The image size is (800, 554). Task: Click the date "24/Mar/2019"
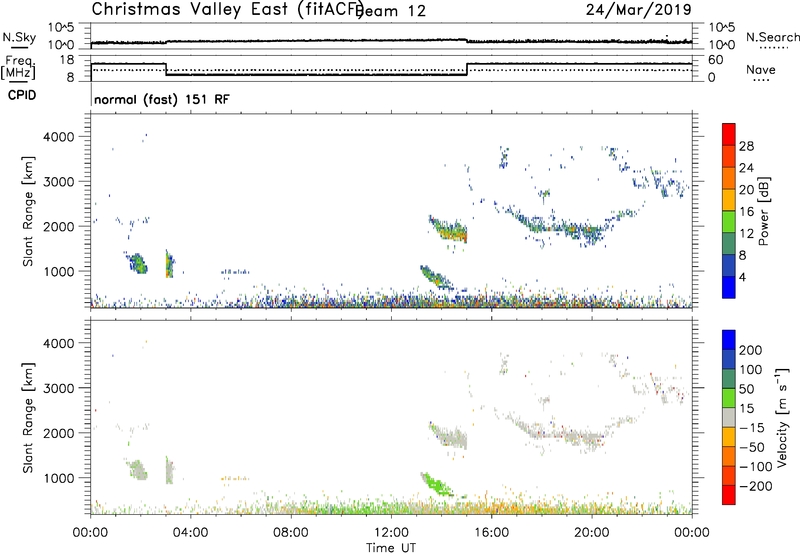click(x=638, y=9)
